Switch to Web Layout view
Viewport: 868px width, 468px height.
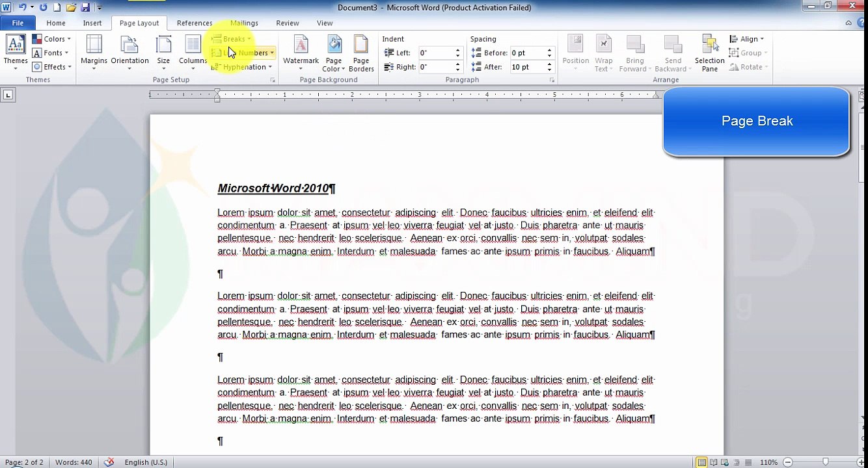(x=725, y=462)
